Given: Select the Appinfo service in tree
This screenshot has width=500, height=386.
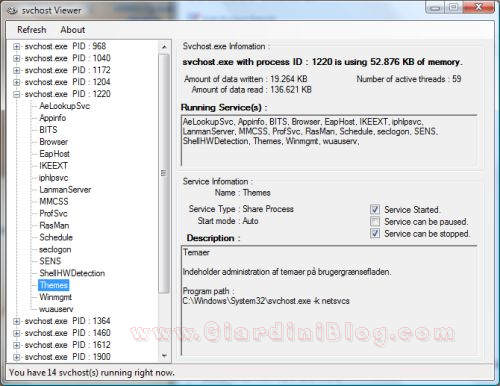Looking at the screenshot, I should (x=53, y=118).
